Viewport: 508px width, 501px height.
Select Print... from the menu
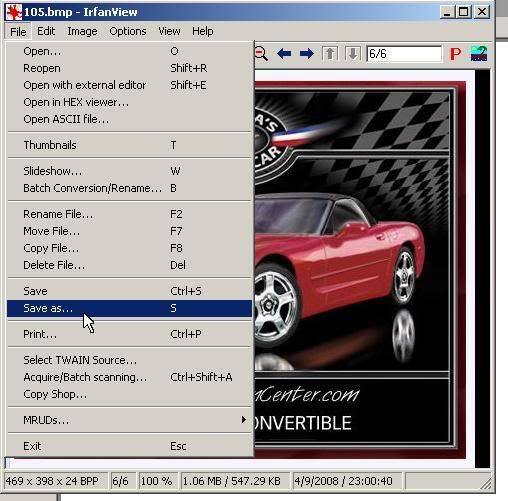click(130, 334)
